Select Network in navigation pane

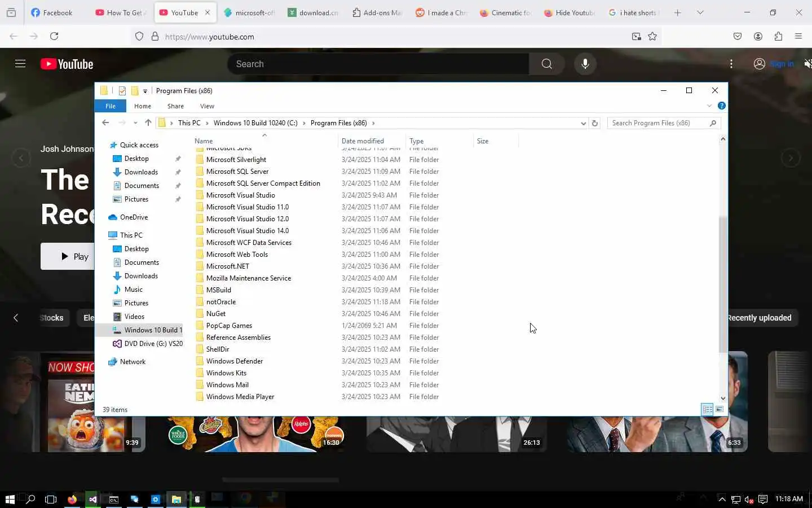[x=133, y=362]
